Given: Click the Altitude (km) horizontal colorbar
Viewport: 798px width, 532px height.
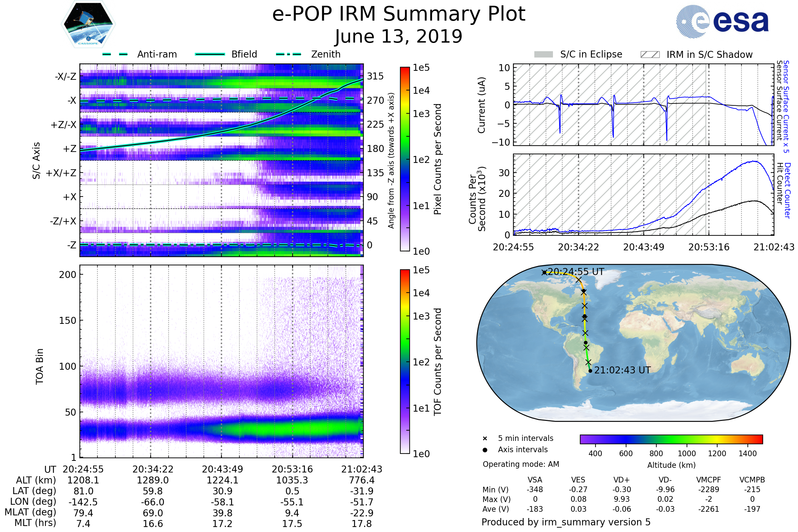Looking at the screenshot, I should coord(671,439).
